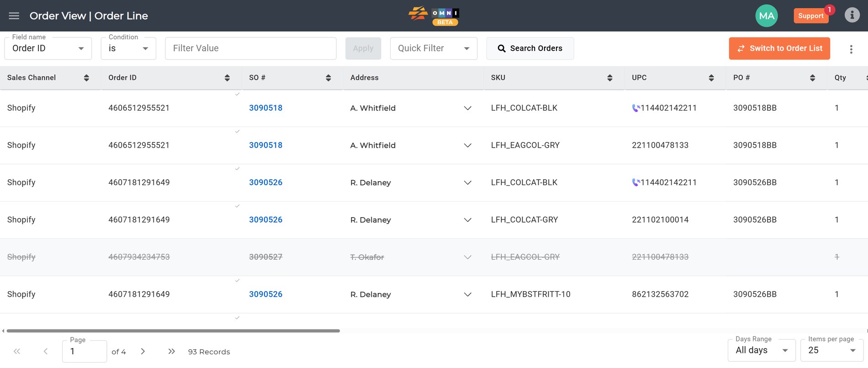
Task: Click the Page number input field
Action: click(85, 352)
